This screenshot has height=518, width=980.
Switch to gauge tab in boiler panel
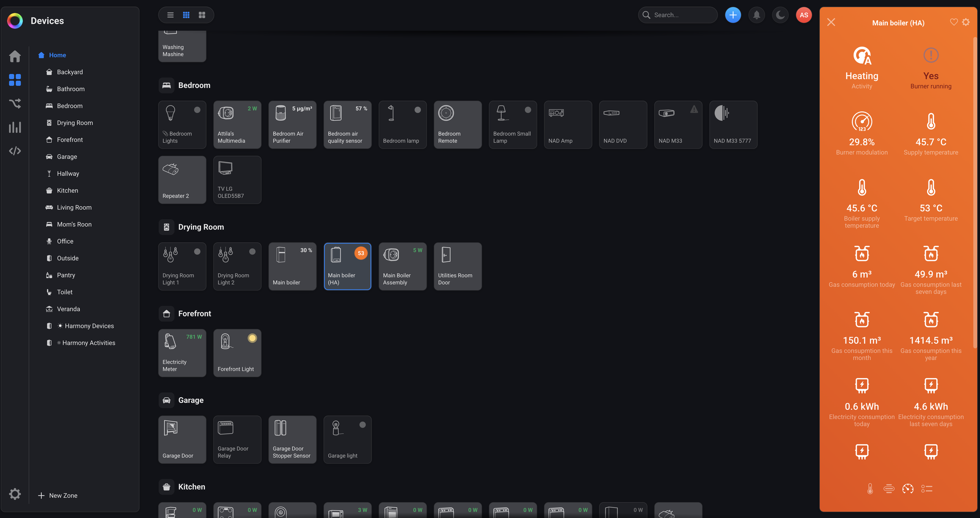pos(907,489)
